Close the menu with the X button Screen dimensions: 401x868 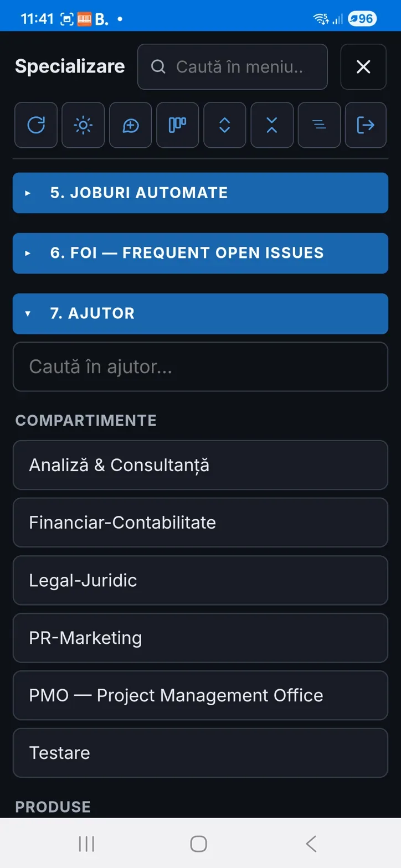coord(363,67)
